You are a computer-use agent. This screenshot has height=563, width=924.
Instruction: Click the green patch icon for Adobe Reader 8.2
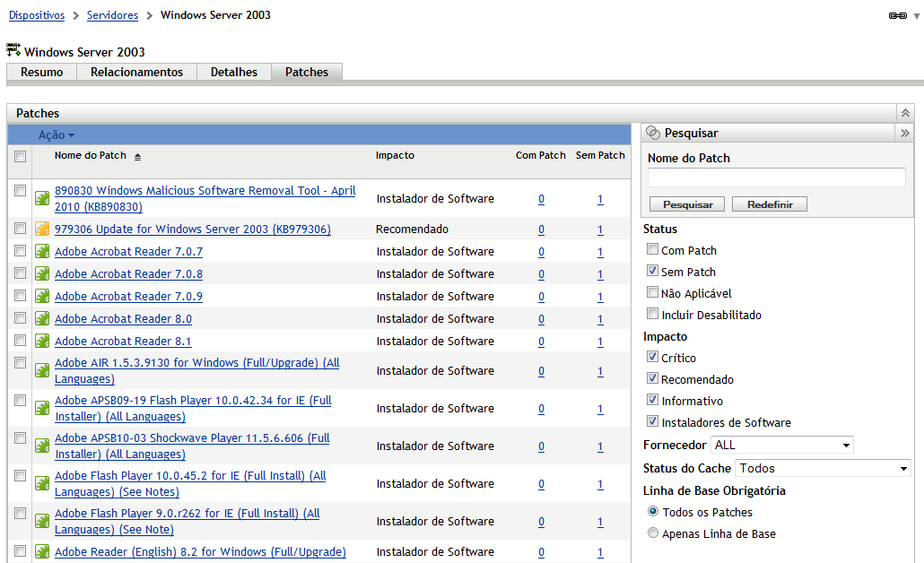pyautogui.click(x=41, y=551)
